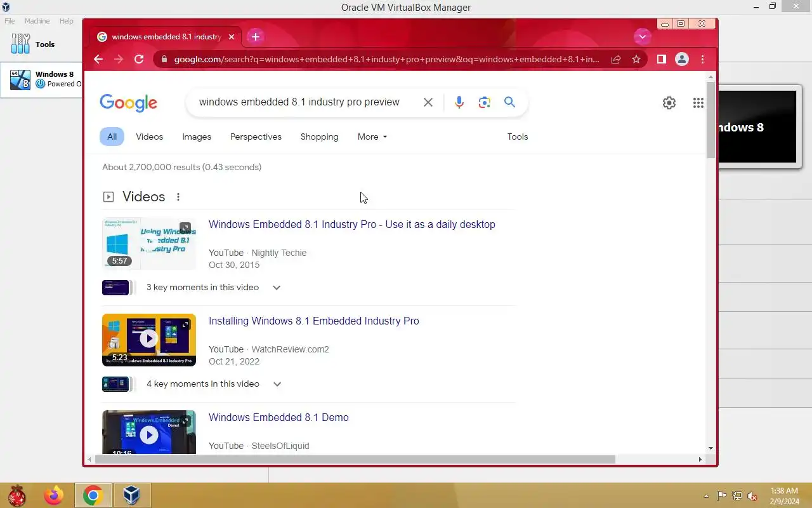The width and height of the screenshot is (812, 508).
Task: Open Chrome's three-dot menu
Action: 702,59
